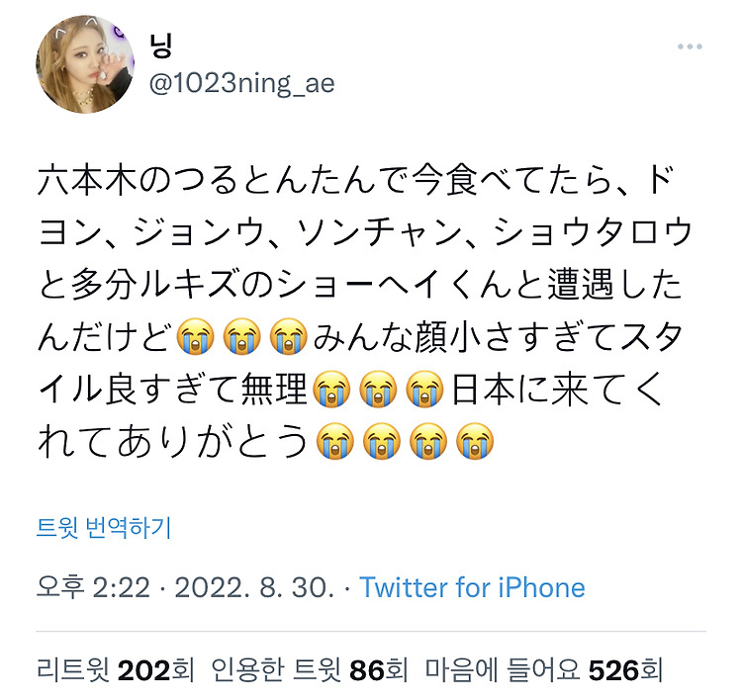Viewport: 742px width, 700px height.
Task: Open the Twitter for iPhone source link
Action: point(472,587)
